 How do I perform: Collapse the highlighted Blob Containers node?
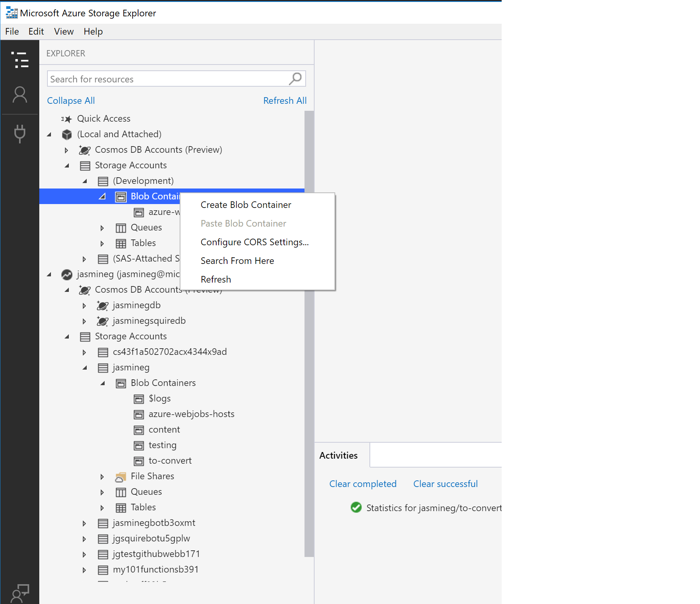[103, 197]
